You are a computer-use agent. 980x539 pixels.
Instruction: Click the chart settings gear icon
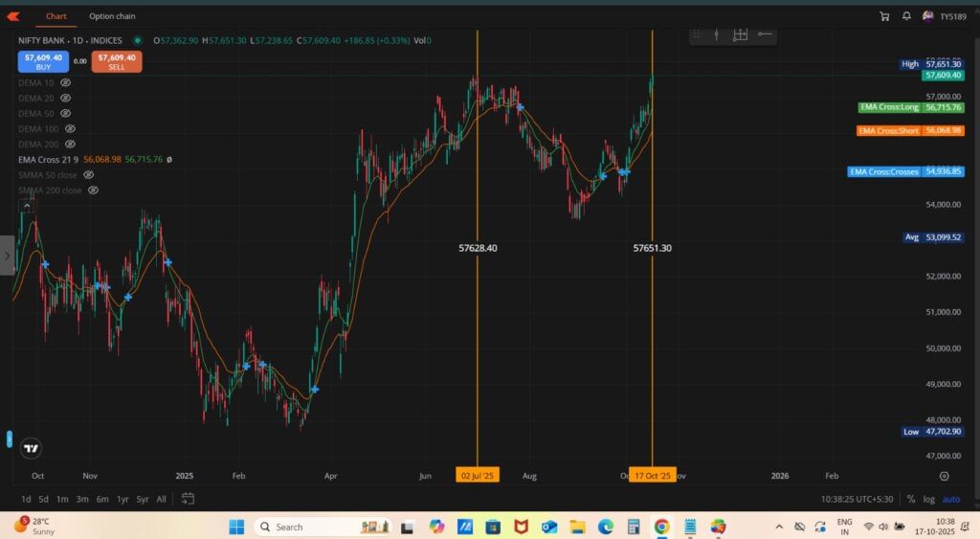point(944,476)
